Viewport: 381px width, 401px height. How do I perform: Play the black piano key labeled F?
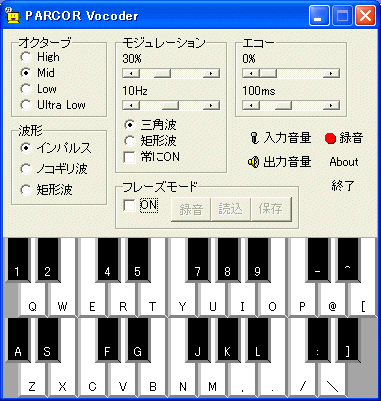pyautogui.click(x=107, y=340)
